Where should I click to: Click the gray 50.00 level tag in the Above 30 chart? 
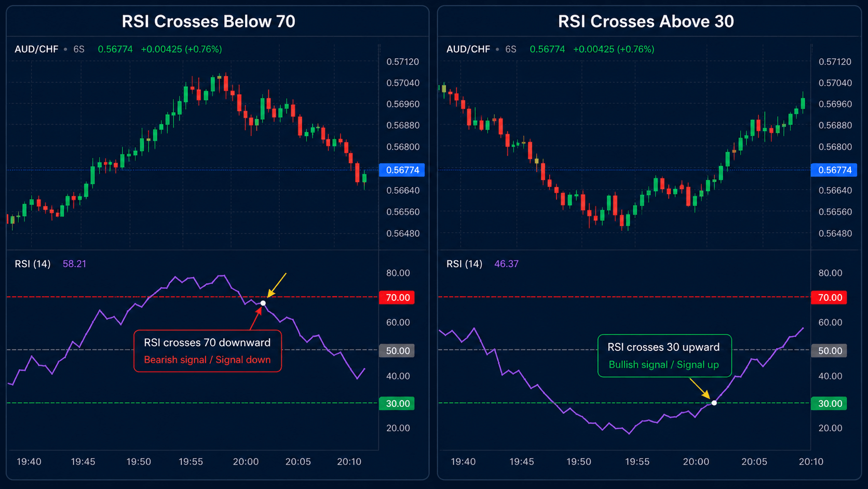(x=829, y=351)
